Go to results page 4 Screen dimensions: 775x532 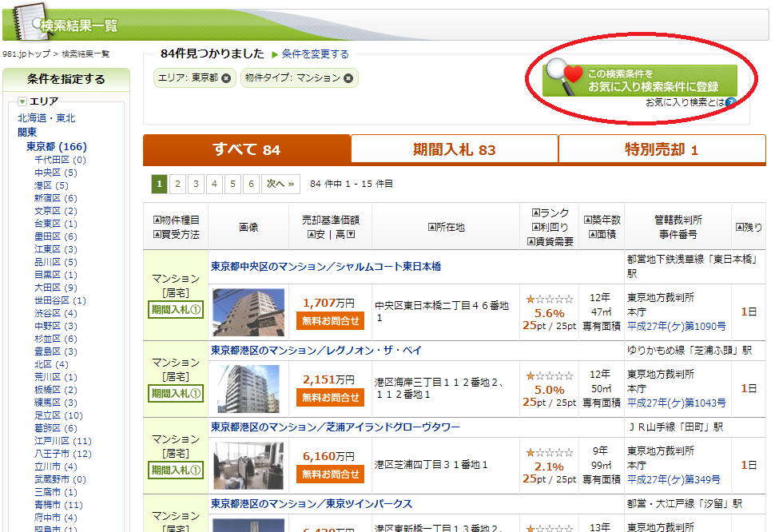tap(214, 184)
